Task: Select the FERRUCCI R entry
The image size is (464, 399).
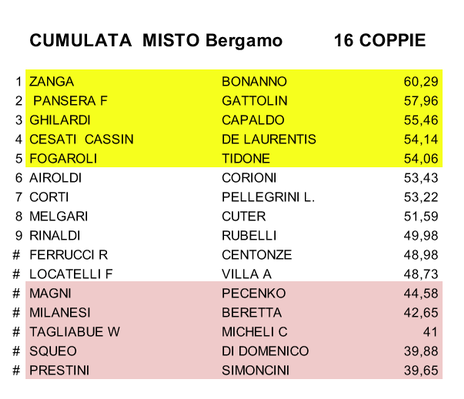Action: (x=69, y=255)
